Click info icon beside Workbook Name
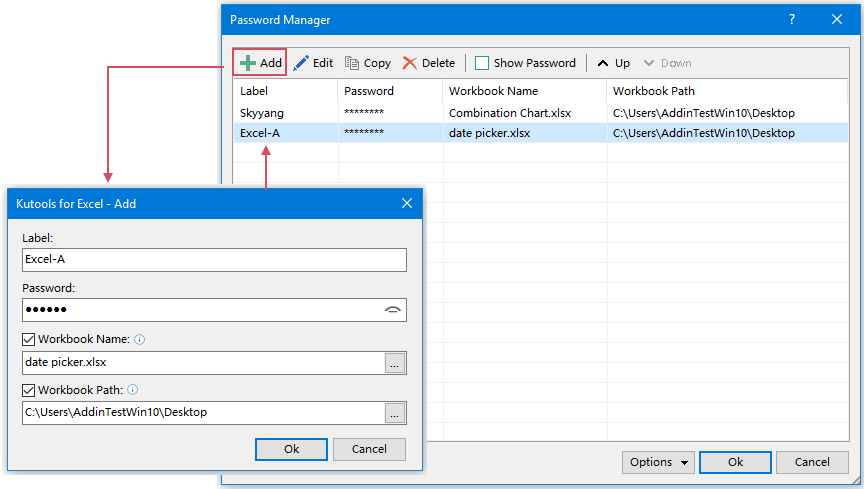Viewport: 864px width, 489px height. click(139, 340)
